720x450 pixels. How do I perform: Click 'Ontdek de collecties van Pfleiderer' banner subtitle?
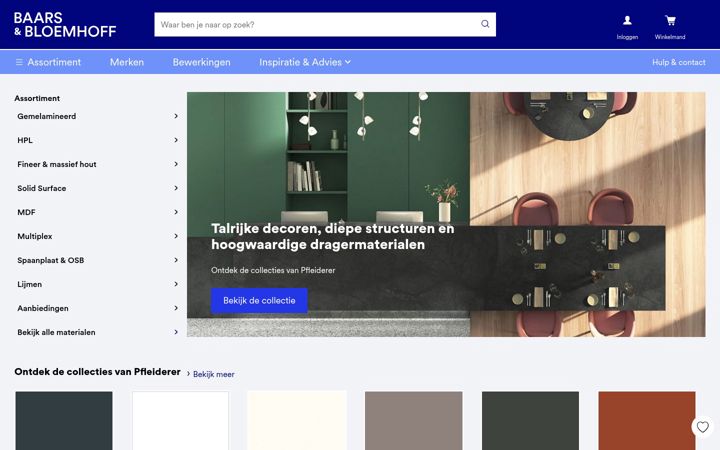point(273,270)
